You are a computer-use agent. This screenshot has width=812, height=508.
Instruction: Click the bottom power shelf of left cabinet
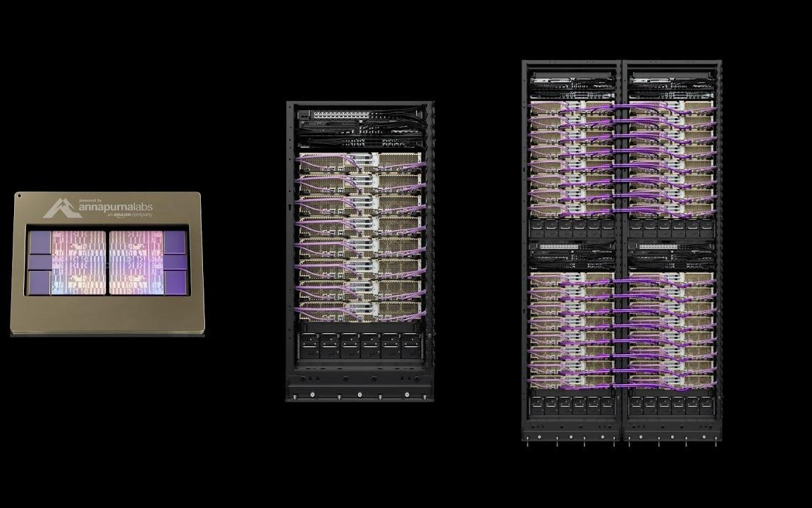coord(571,404)
